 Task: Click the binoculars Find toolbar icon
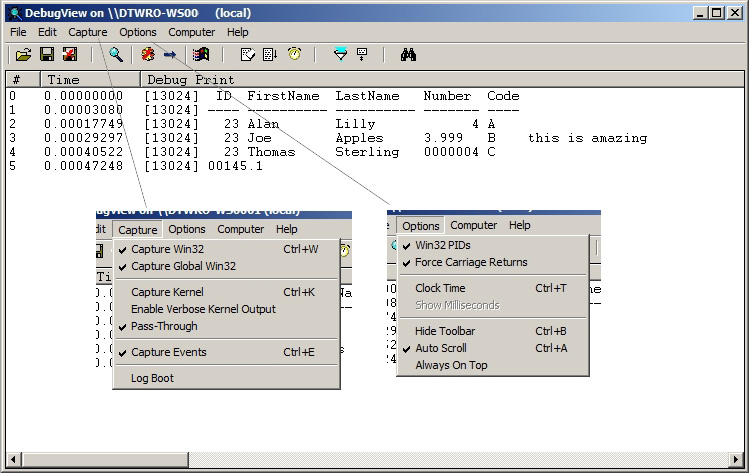408,54
